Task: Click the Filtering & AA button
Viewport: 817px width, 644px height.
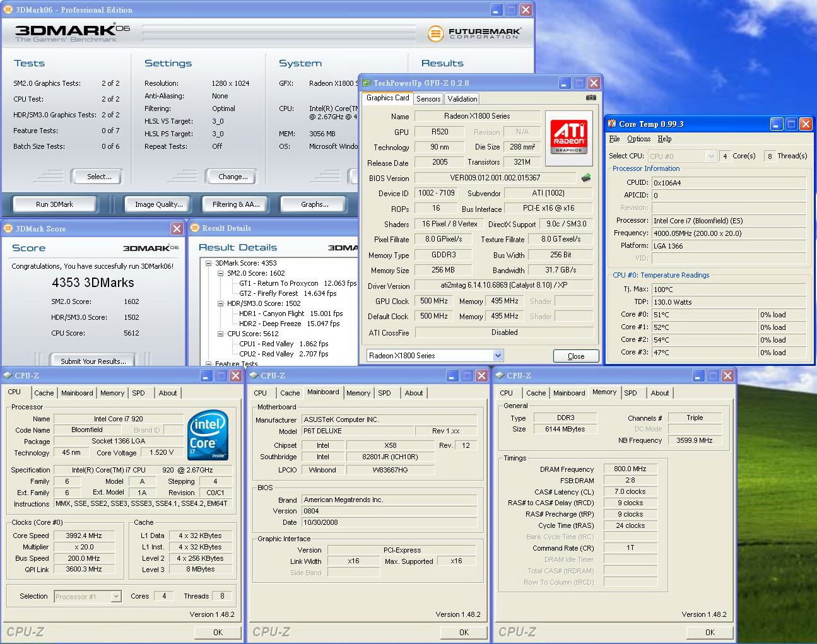Action: (236, 204)
